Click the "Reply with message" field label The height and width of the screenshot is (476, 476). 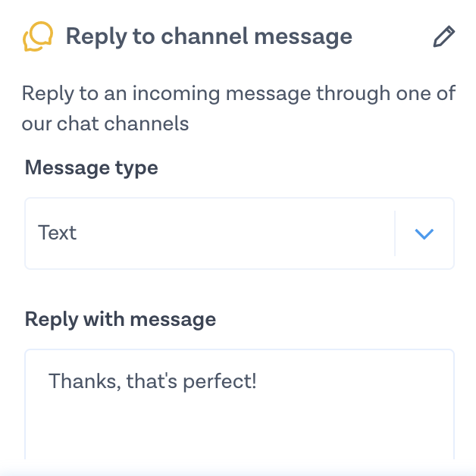click(x=121, y=319)
